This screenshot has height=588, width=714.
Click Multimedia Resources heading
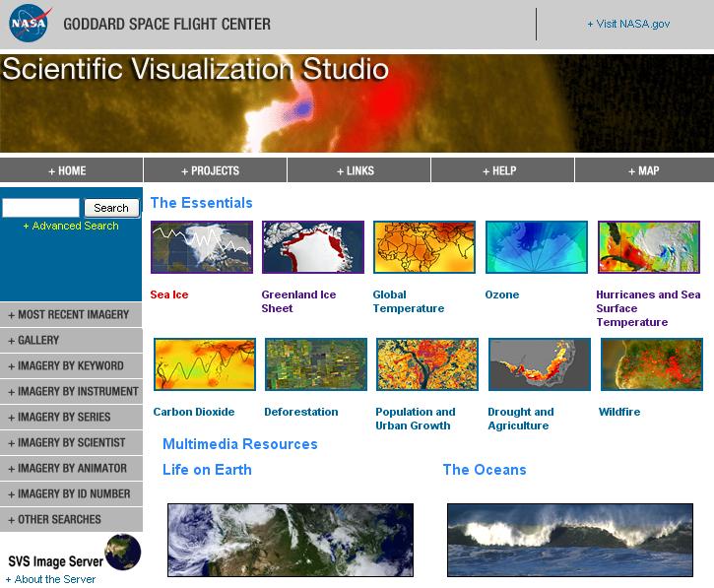[x=240, y=444]
